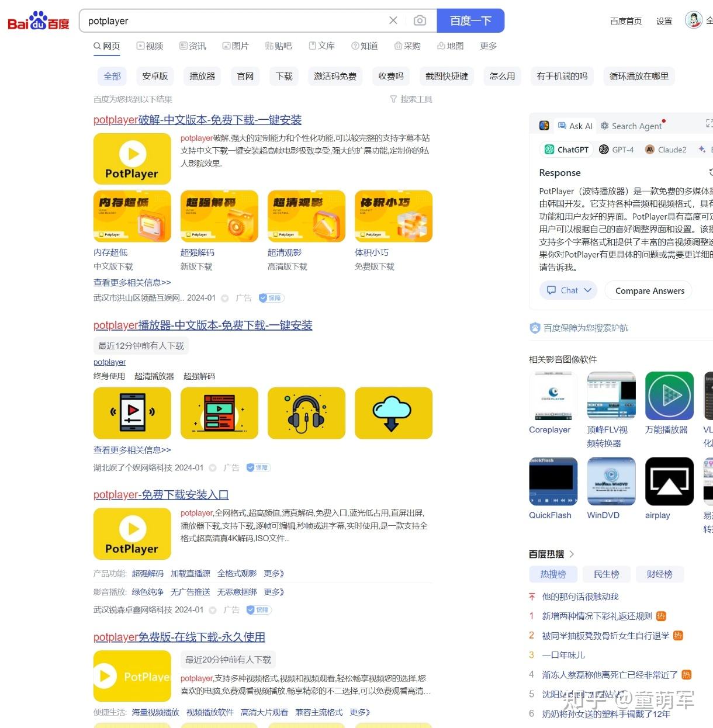Viewport: 713px width, 728px height.
Task: Open the 顶峰FLV视频转换器 thumbnail
Action: (611, 396)
